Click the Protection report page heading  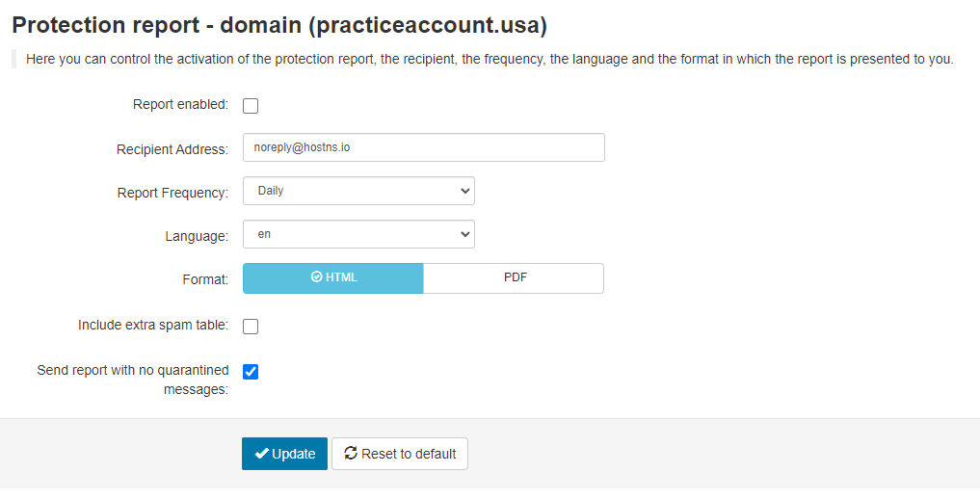(x=279, y=25)
